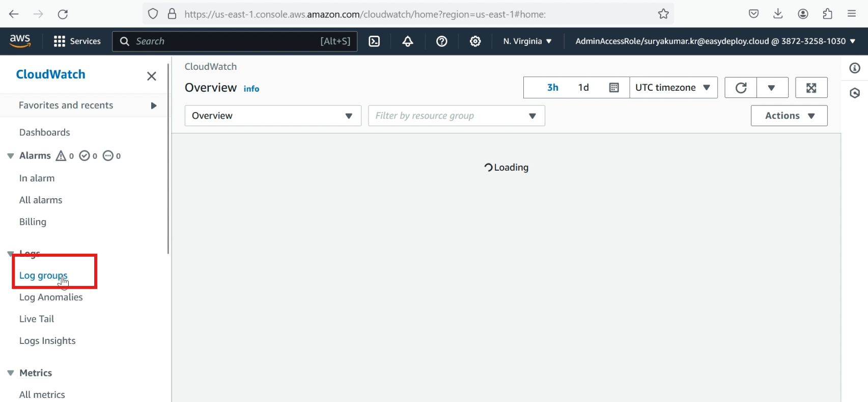Enter full screen with the expand icon
This screenshot has width=868, height=402.
coord(811,88)
